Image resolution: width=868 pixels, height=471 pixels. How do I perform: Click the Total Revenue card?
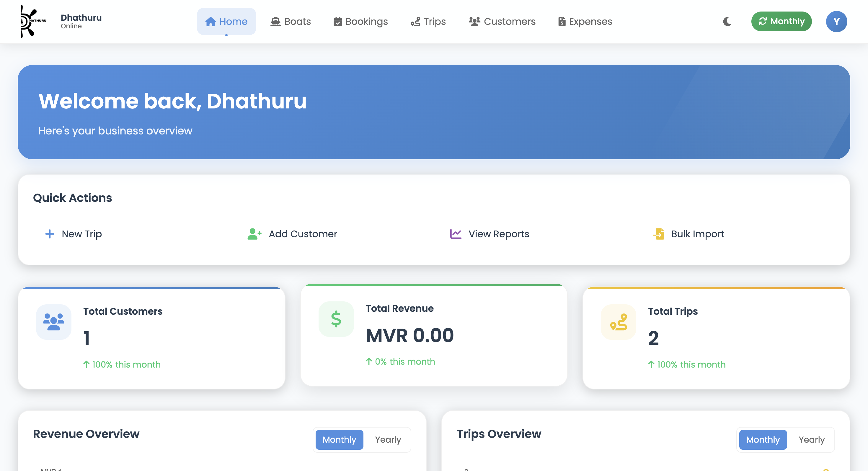(x=434, y=335)
